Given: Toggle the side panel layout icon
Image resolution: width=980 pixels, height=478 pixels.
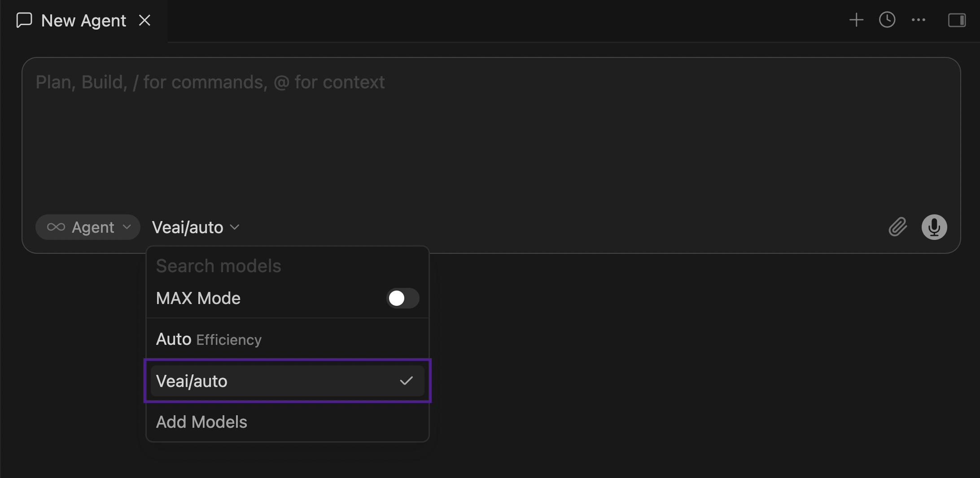Looking at the screenshot, I should [957, 20].
